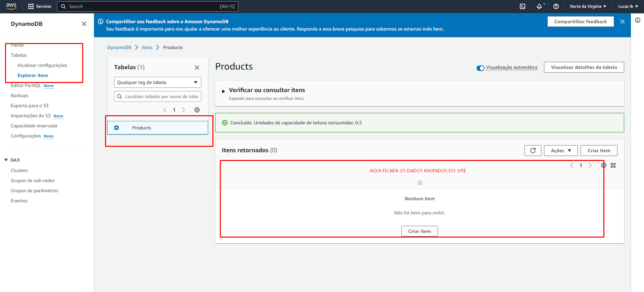
Task: Go to next page of returned items
Action: (590, 165)
